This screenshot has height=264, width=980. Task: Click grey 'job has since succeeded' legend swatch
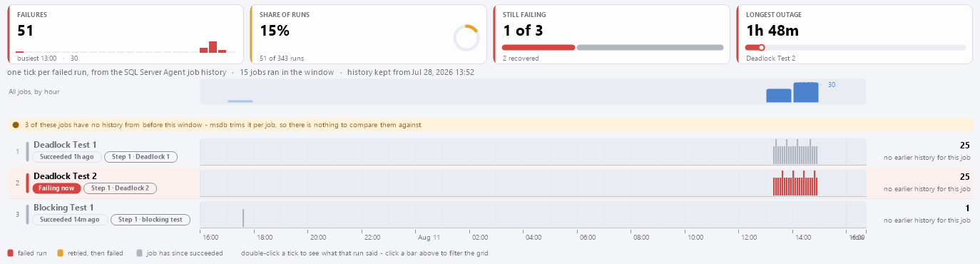[140, 253]
